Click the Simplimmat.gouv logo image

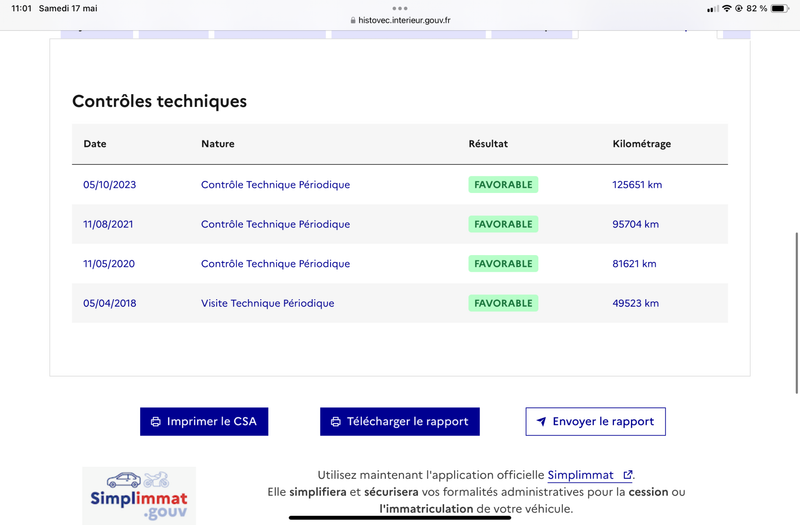[139, 496]
